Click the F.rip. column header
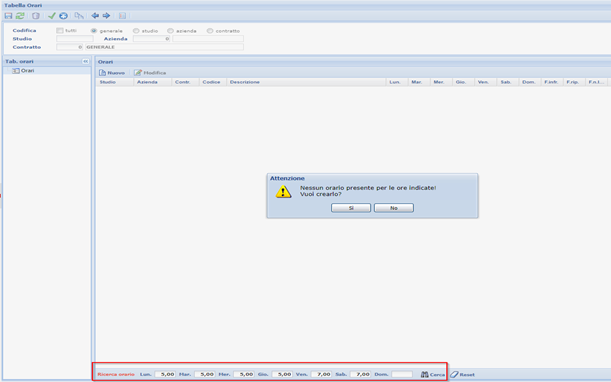The image size is (611, 382). pos(574,82)
